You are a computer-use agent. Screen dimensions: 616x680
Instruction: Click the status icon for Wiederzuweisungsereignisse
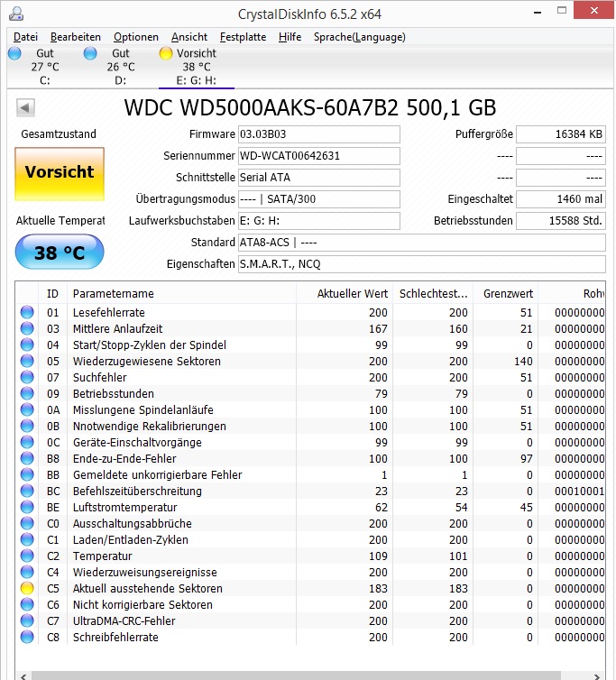pos(27,572)
